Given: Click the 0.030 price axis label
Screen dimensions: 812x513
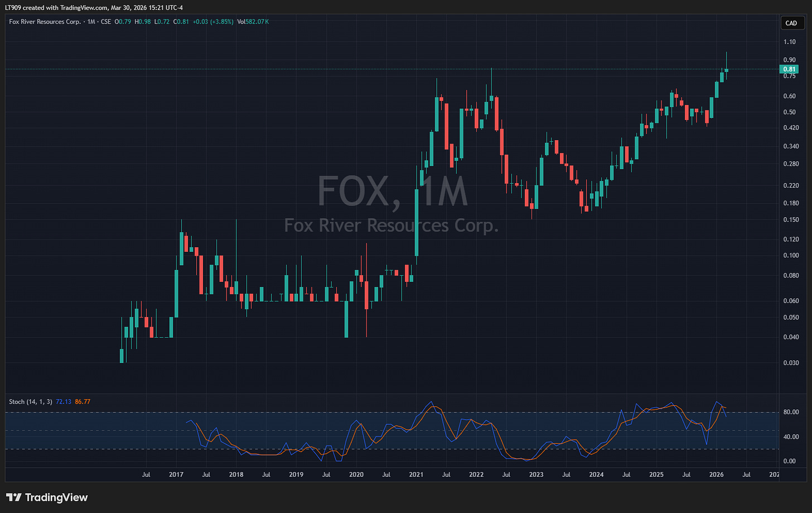Looking at the screenshot, I should [791, 363].
